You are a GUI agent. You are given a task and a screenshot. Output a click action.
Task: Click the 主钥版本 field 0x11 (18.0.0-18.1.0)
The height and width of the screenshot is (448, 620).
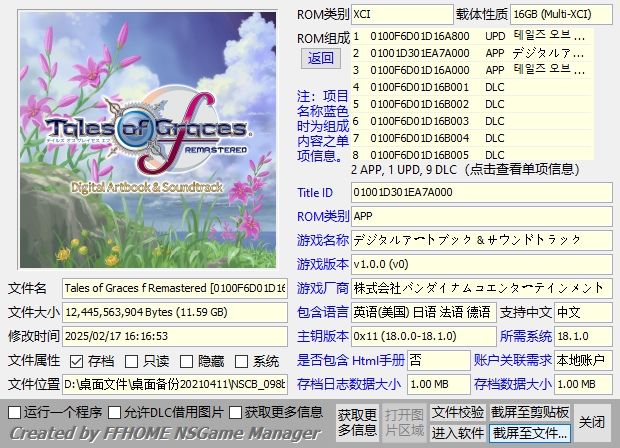point(423,336)
